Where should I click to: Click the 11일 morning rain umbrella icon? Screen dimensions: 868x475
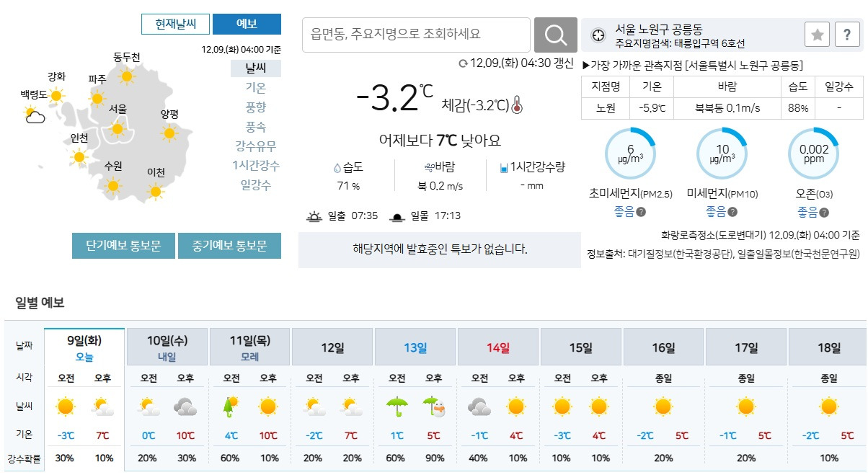[231, 407]
